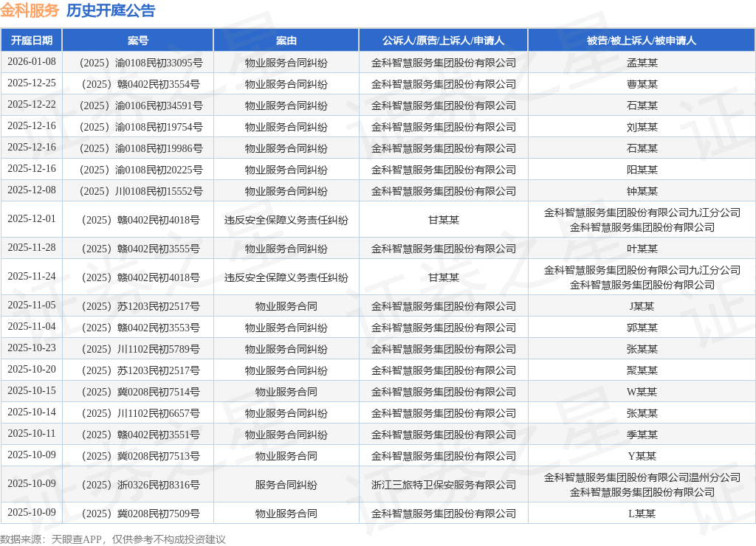The image size is (756, 546).
Task: Click date cell 2026-01-08
Action: coord(32,62)
